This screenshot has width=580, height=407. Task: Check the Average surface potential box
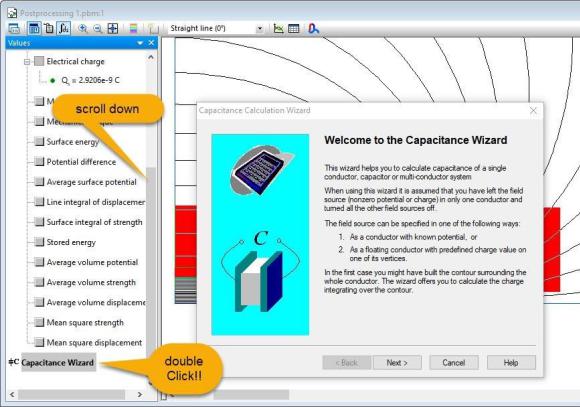[x=39, y=182]
